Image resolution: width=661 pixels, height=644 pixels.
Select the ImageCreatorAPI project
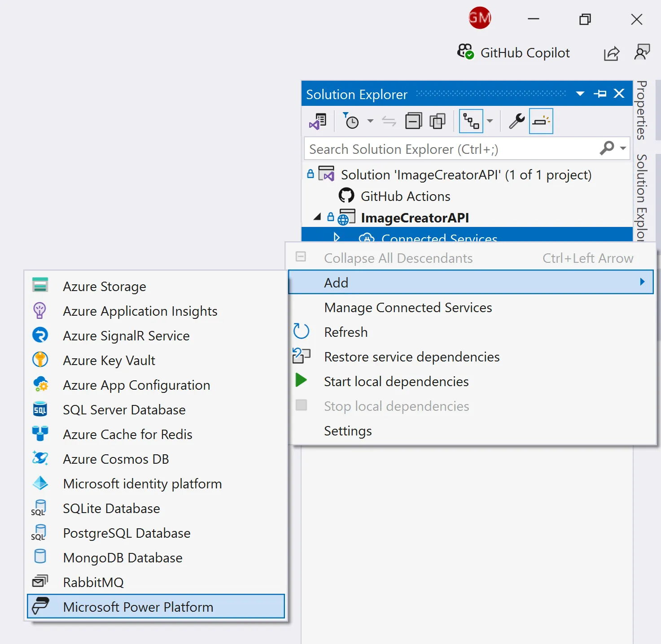(x=415, y=218)
